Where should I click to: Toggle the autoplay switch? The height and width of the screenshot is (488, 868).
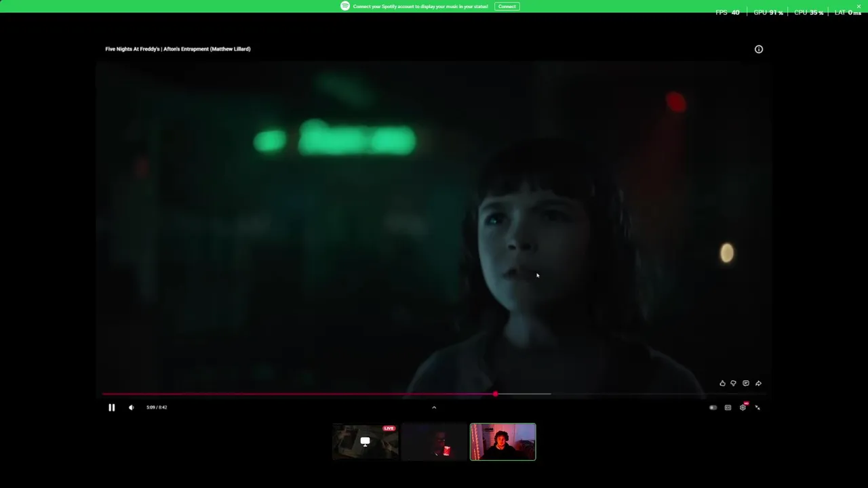[713, 407]
